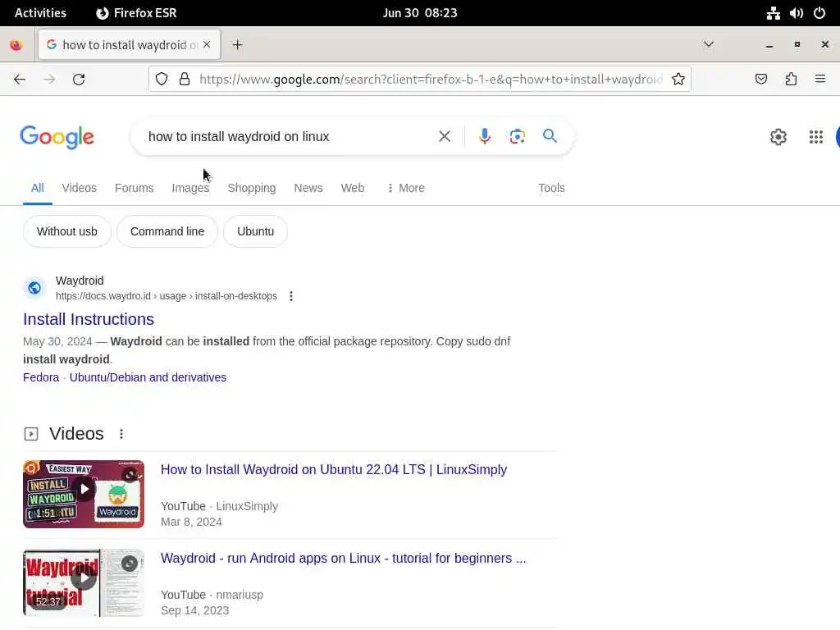Screen dimensions: 840x630
Task: Open Waydroid tutorial for beginners video link
Action: (344, 558)
